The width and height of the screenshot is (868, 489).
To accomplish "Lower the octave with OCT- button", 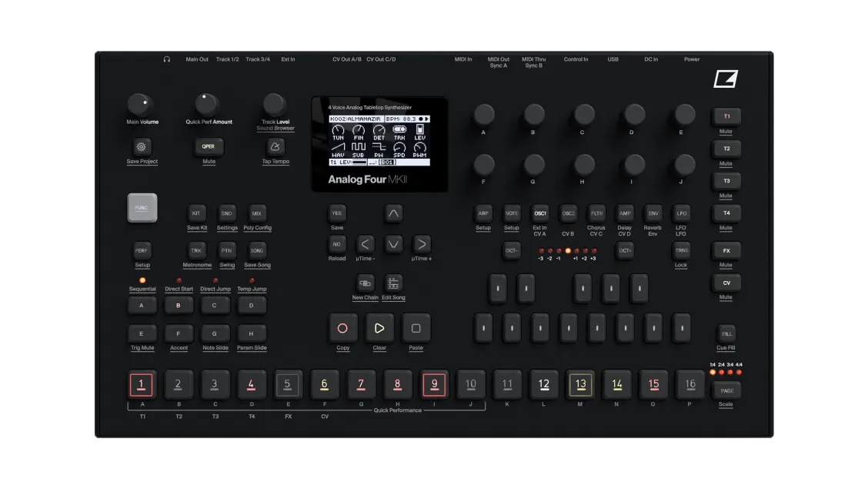I will 512,250.
